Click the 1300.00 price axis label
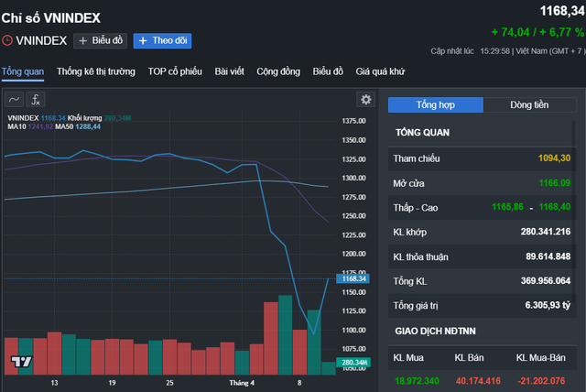This screenshot has width=586, height=392. coord(354,179)
